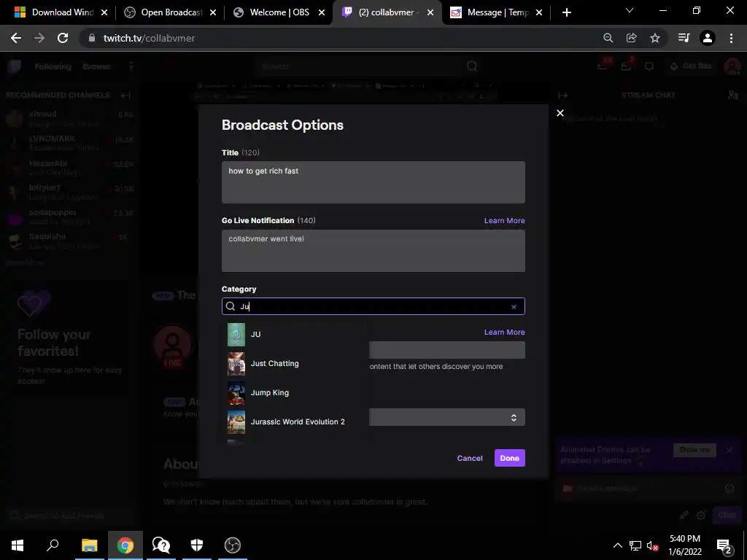The width and height of the screenshot is (747, 560).
Task: Open volume muted tray icon
Action: click(x=652, y=545)
